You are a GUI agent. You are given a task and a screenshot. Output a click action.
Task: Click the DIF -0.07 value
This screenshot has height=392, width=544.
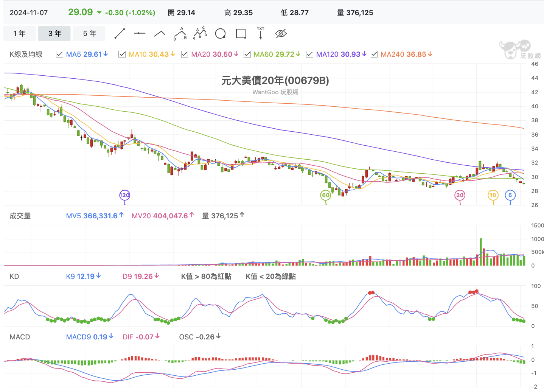coord(141,337)
